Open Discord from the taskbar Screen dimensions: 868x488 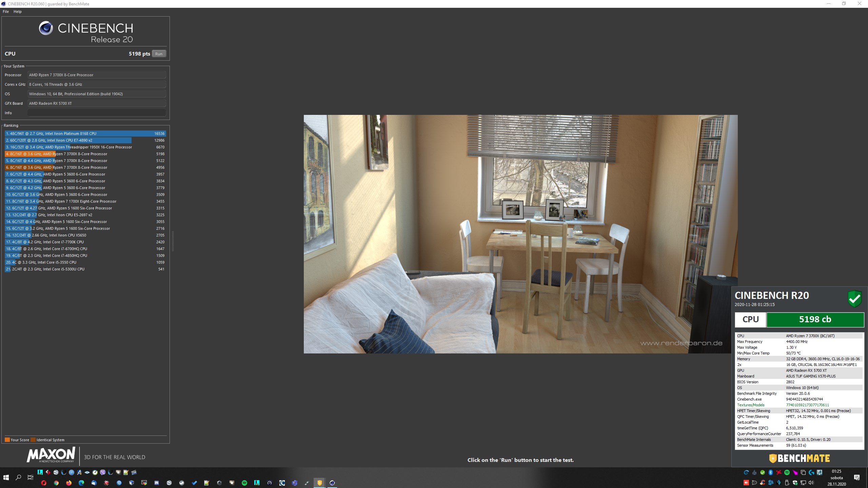[157, 483]
